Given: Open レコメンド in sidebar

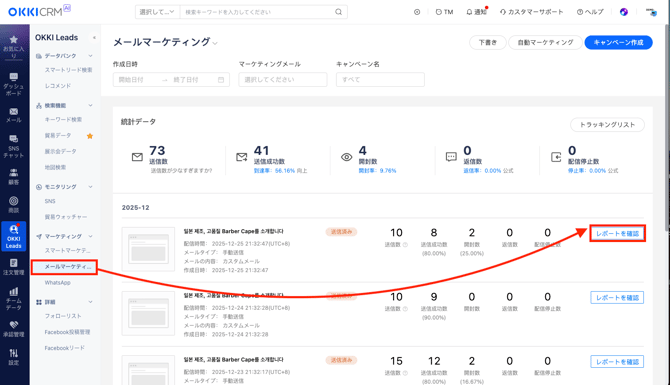Looking at the screenshot, I should 58,86.
